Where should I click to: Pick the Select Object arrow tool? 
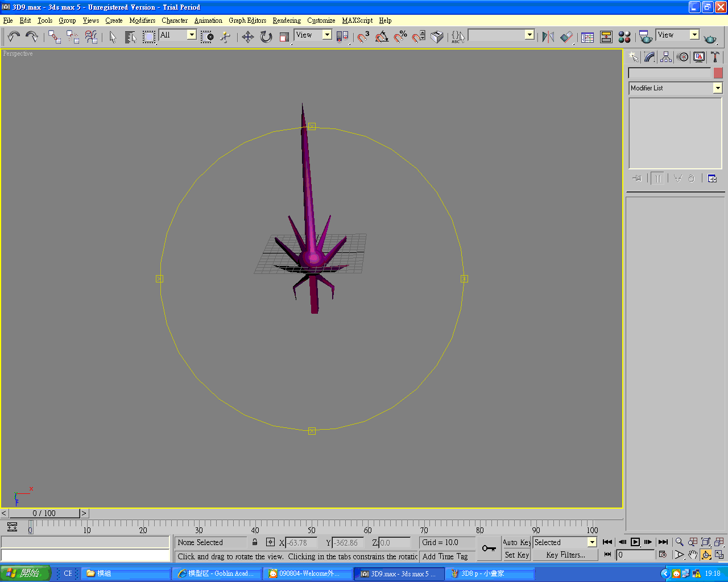pyautogui.click(x=113, y=37)
